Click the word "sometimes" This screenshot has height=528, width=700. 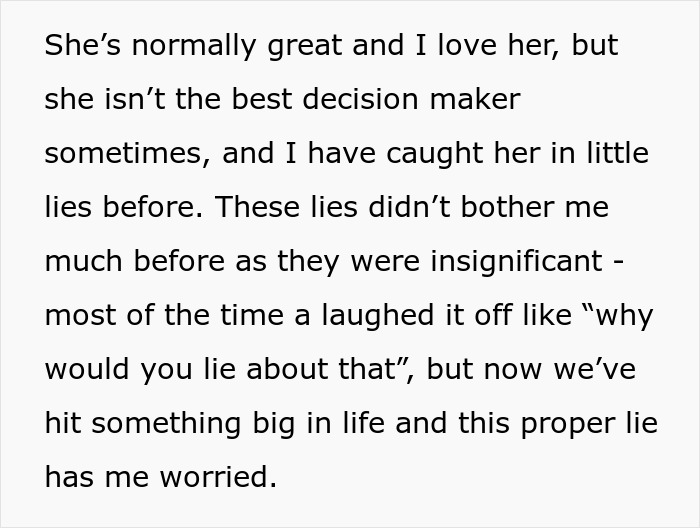coord(123,155)
